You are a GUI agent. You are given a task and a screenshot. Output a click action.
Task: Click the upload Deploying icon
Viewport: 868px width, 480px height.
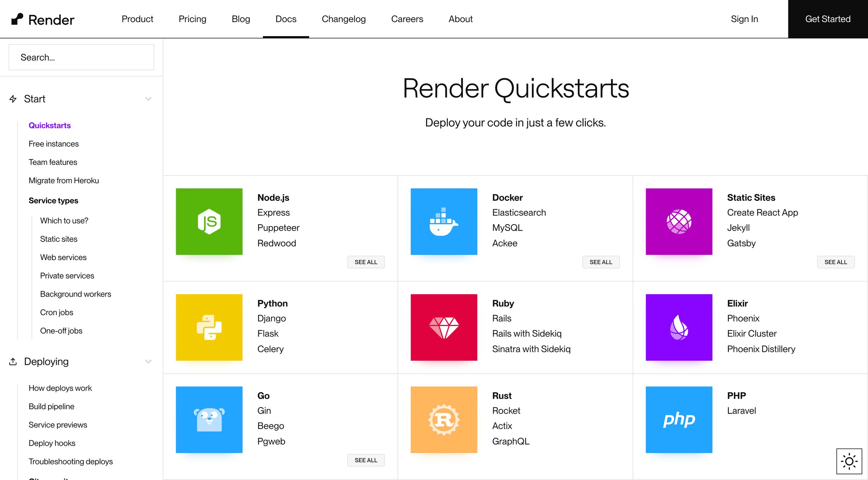click(13, 361)
